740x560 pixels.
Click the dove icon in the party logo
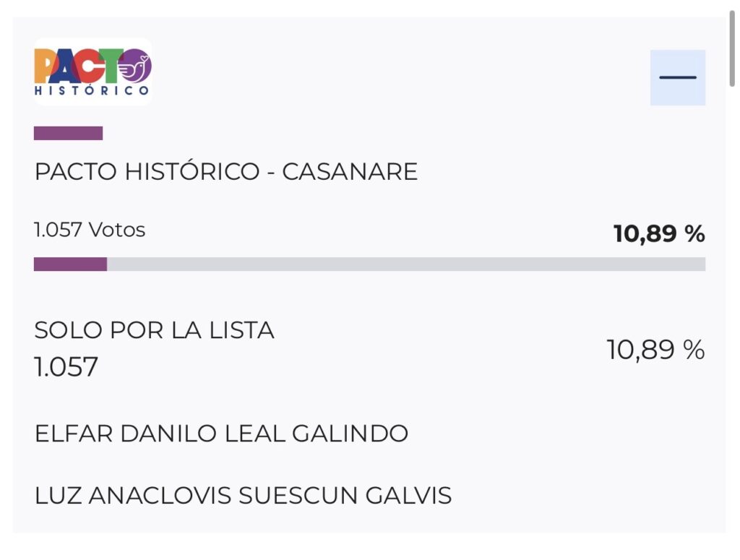pos(135,67)
